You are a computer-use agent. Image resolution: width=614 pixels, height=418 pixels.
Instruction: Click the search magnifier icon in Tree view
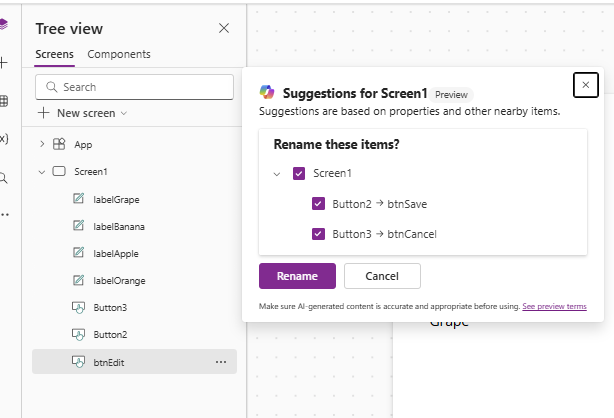click(52, 87)
